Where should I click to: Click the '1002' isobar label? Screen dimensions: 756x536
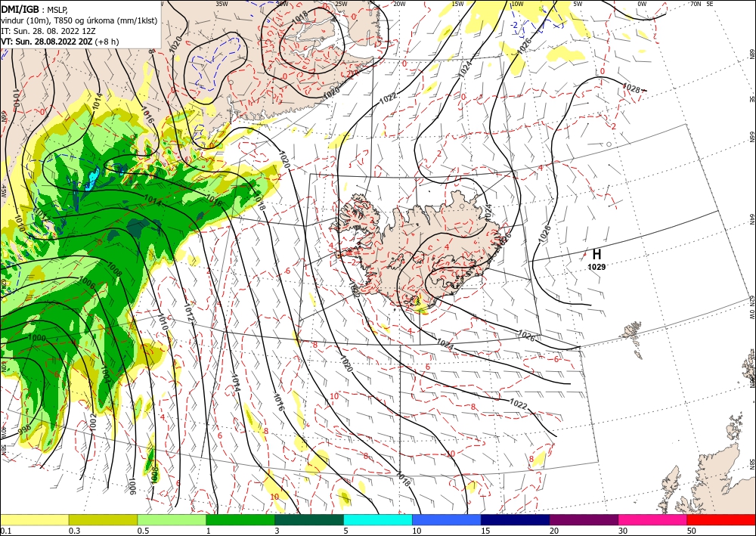(93, 423)
